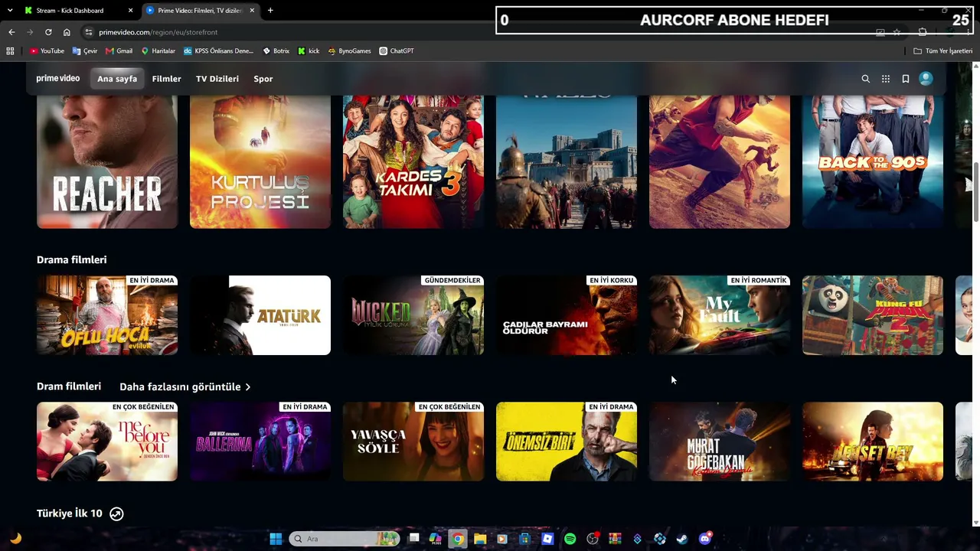Select the Filmler navigation tab
The image size is (980, 551).
click(x=166, y=79)
